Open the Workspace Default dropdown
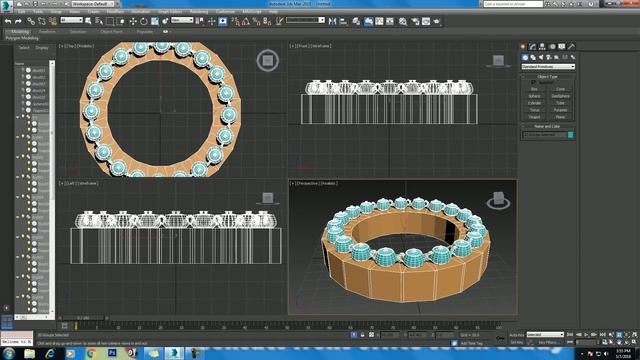The width and height of the screenshot is (640, 360). pos(93,4)
